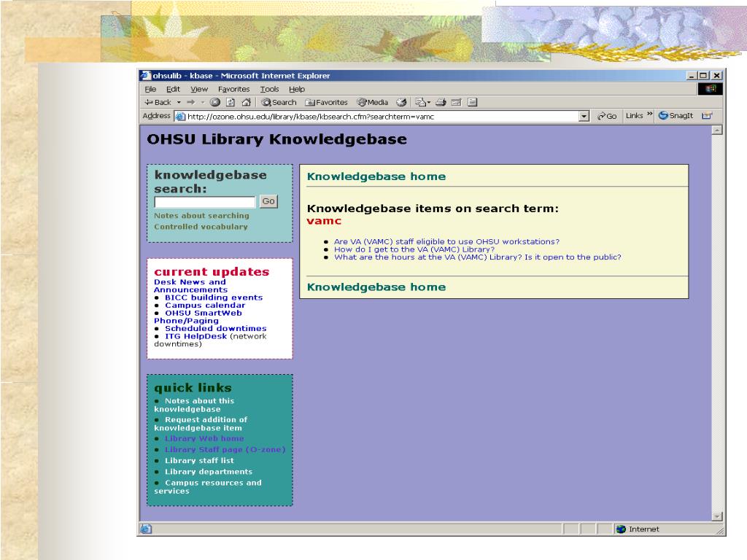Click the Internet Explorer title bar icon

pos(146,76)
